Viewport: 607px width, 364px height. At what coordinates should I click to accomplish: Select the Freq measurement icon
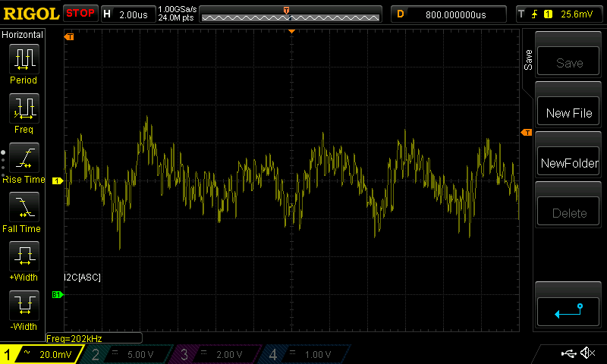point(24,108)
